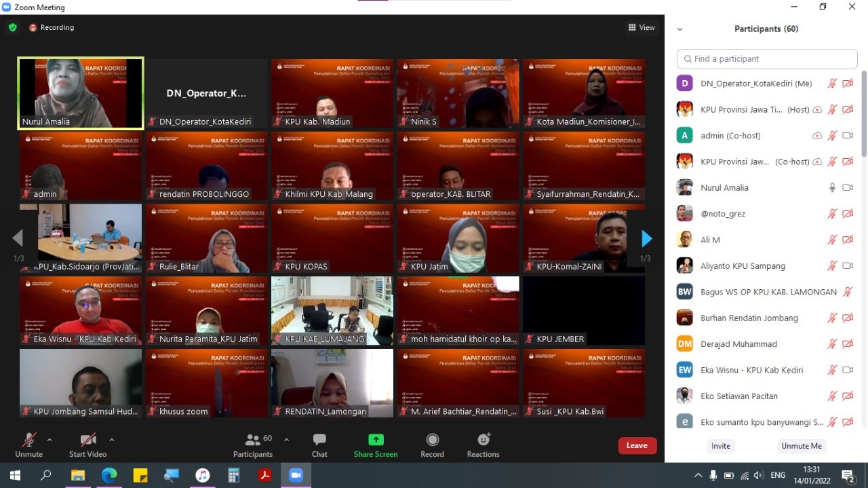Screen dimensions: 868x488
Task: Expand audio options arrow beside Unmute
Action: coord(50,440)
